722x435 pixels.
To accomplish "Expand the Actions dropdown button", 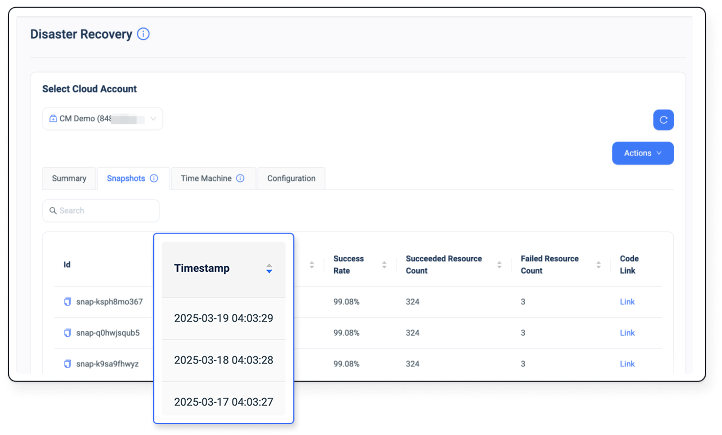I will pos(642,153).
